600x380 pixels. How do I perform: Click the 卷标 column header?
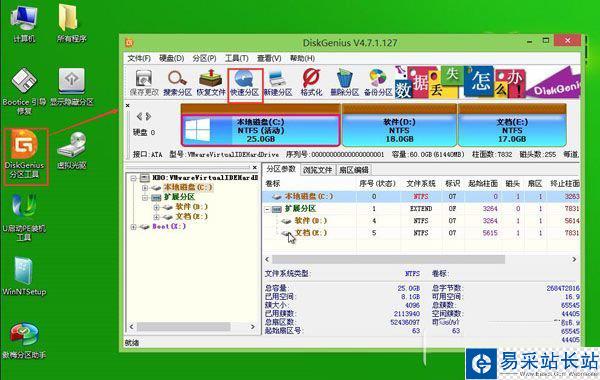[310, 184]
